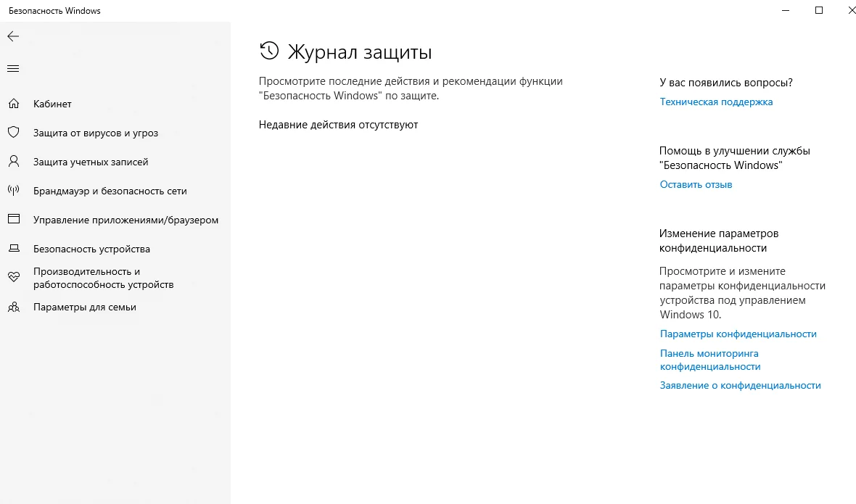The image size is (856, 504).
Task: Open Панель мониторинга конфиденциальности link
Action: click(x=710, y=360)
